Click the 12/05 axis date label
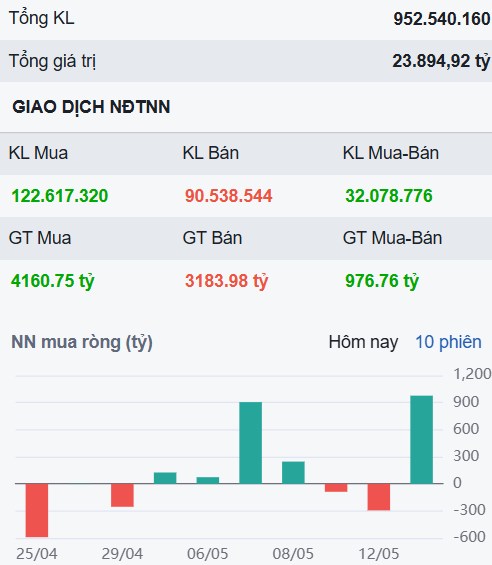This screenshot has width=492, height=565. coord(379,554)
